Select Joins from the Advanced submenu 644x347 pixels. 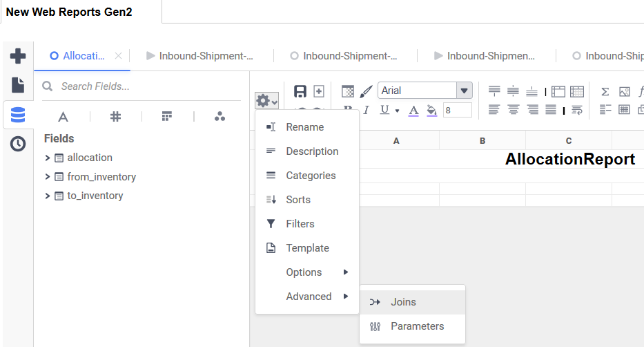403,302
